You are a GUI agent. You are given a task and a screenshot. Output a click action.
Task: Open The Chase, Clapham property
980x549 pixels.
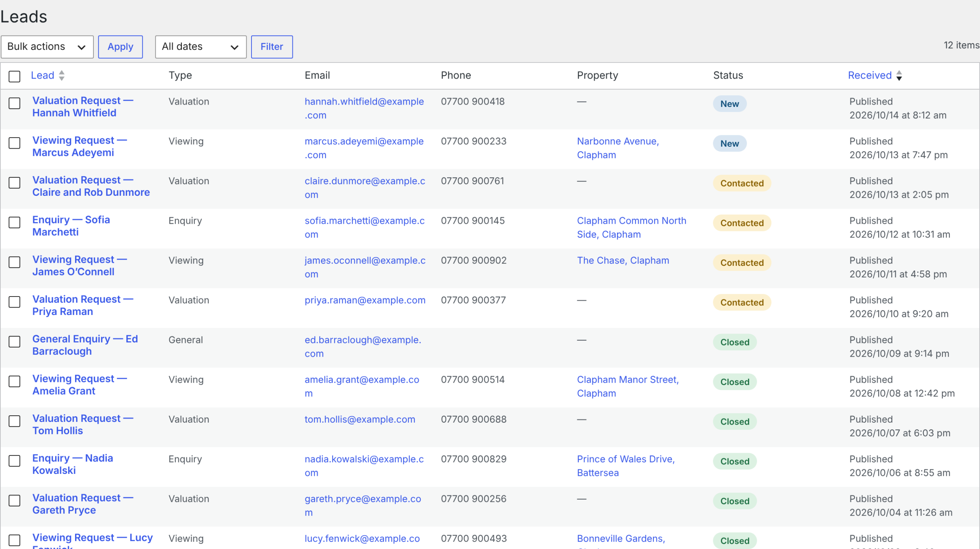pos(623,261)
